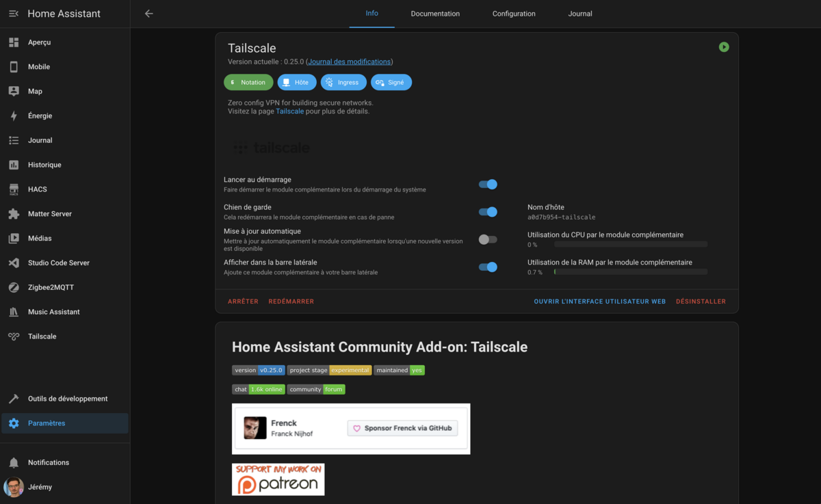Open the Journal des modifications link

350,62
